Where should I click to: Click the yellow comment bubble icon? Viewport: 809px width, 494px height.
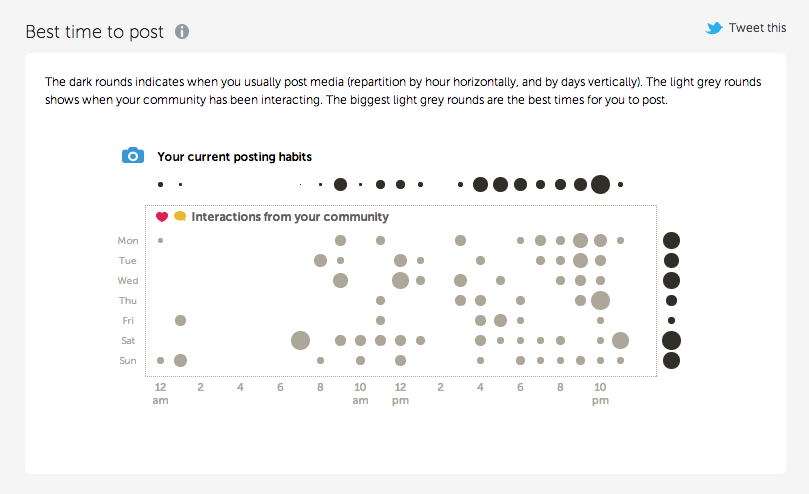click(180, 216)
